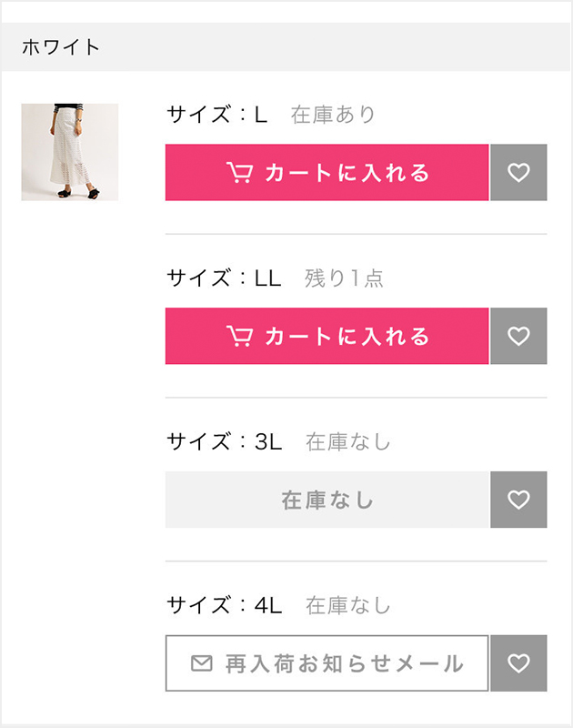This screenshot has height=728, width=573.
Task: Select the ホワイト color header
Action: [286, 47]
